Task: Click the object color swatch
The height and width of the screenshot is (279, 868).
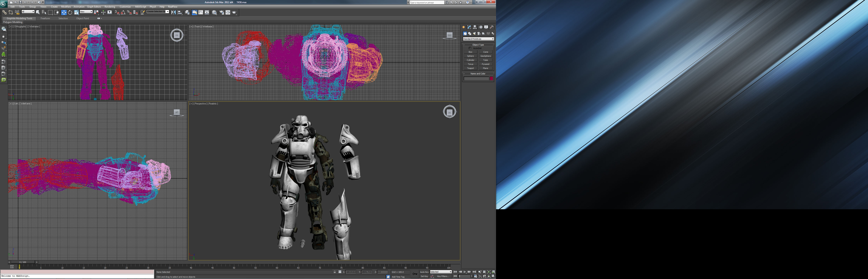Action: (491, 78)
